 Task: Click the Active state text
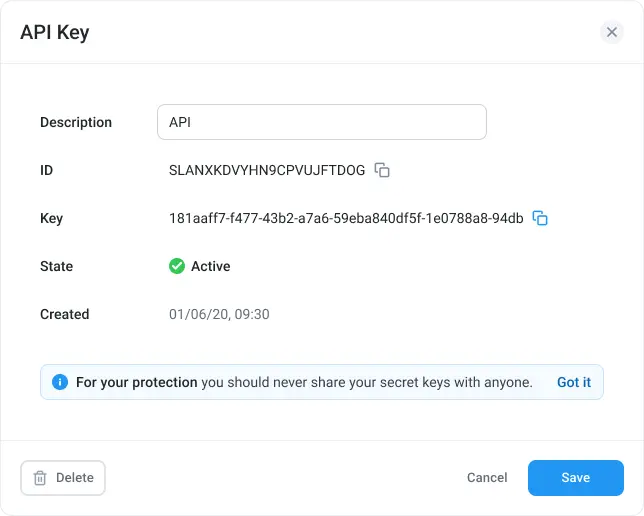[211, 266]
